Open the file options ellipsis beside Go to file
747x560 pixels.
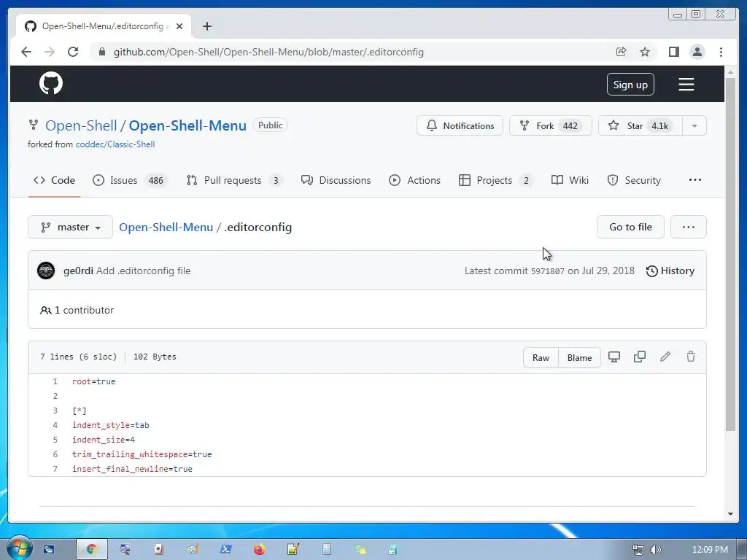(689, 227)
